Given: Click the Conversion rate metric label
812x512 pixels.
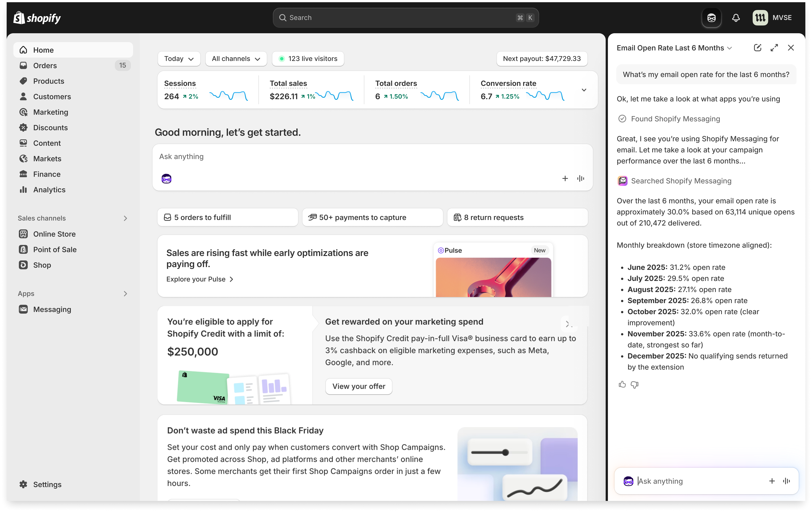Looking at the screenshot, I should click(x=508, y=83).
